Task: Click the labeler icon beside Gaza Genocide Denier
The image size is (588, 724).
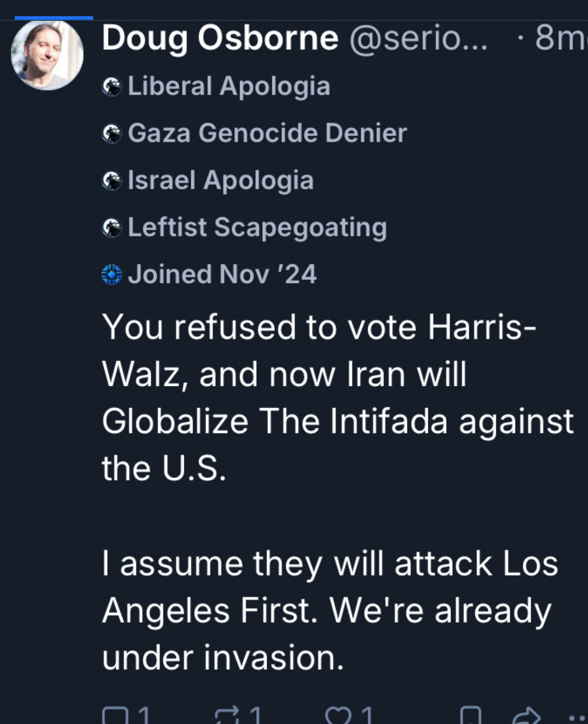Action: [112, 134]
